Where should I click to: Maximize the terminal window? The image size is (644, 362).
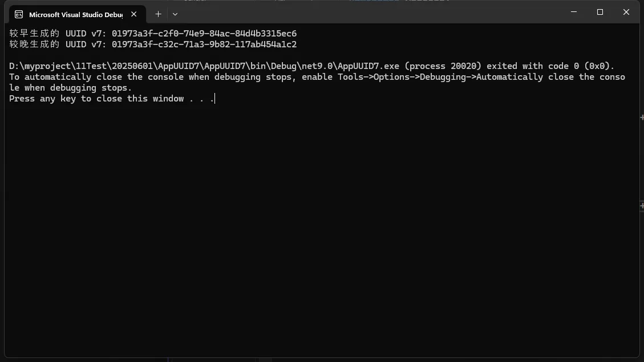coord(600,12)
